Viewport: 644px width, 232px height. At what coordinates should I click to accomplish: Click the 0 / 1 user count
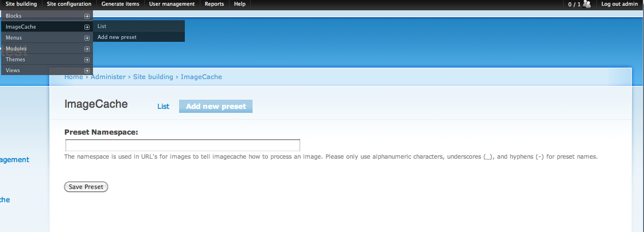pyautogui.click(x=574, y=5)
